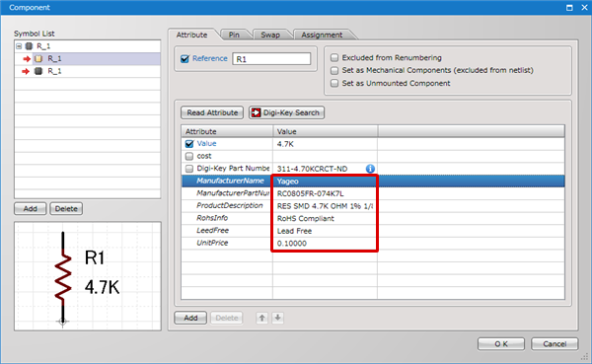The height and width of the screenshot is (364, 592).
Task: Uncheck the Value attribute checkbox
Action: coord(189,144)
